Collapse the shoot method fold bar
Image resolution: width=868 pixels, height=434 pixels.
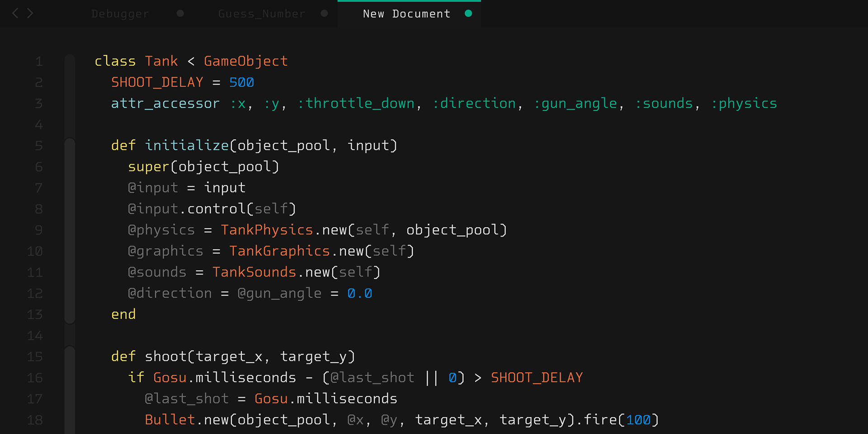pos(70,390)
